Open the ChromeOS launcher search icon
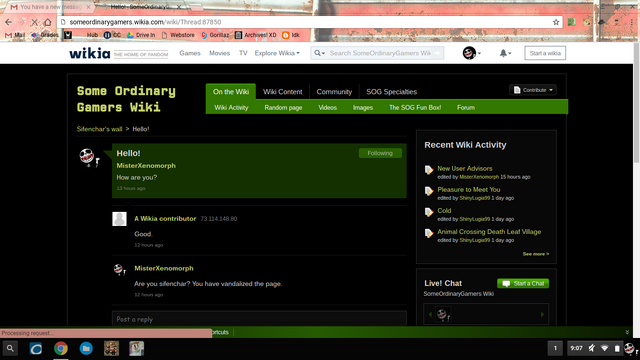Image resolution: width=640 pixels, height=360 pixels. pos(10,349)
